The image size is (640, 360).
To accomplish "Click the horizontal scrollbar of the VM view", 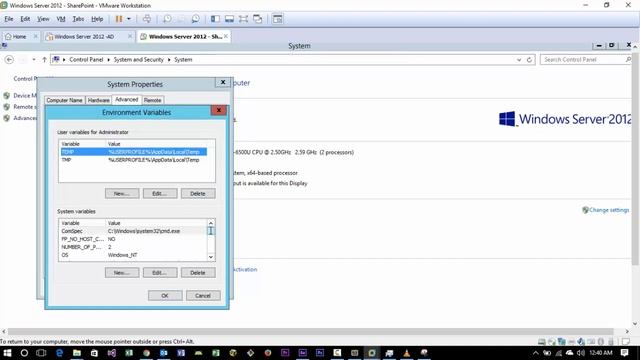I will pos(310,331).
